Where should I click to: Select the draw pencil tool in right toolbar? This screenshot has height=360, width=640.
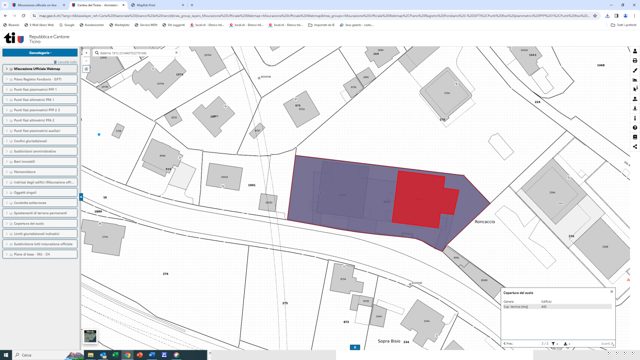(x=635, y=70)
